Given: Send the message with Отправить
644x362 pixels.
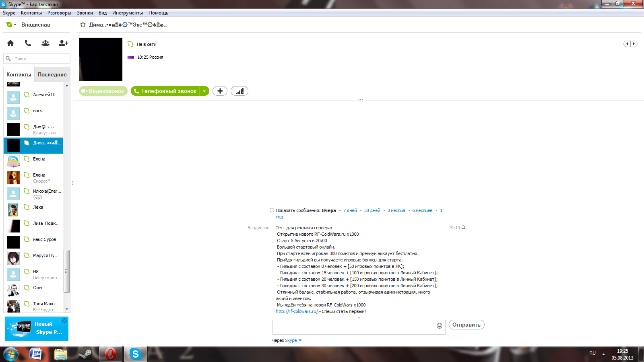Looking at the screenshot, I should tap(466, 325).
